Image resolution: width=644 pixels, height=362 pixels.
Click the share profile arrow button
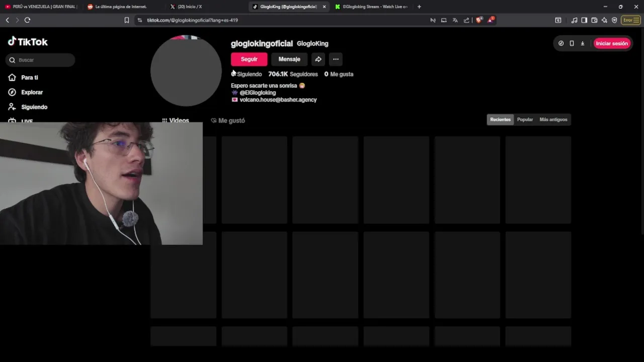click(x=318, y=59)
